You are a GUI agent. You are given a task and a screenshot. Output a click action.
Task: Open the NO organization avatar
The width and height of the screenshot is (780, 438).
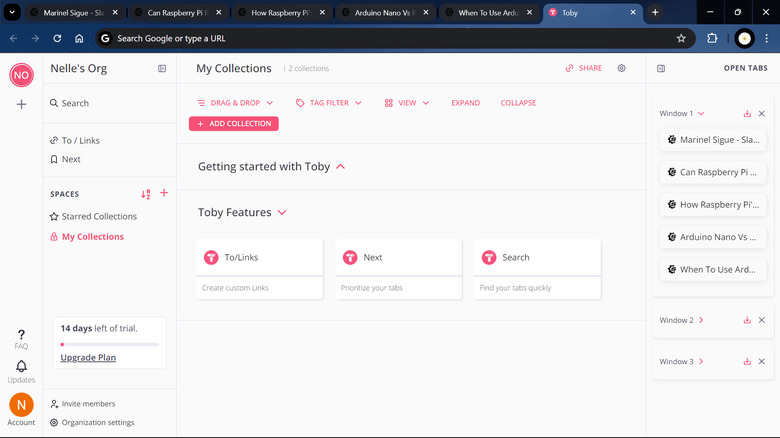(x=21, y=75)
